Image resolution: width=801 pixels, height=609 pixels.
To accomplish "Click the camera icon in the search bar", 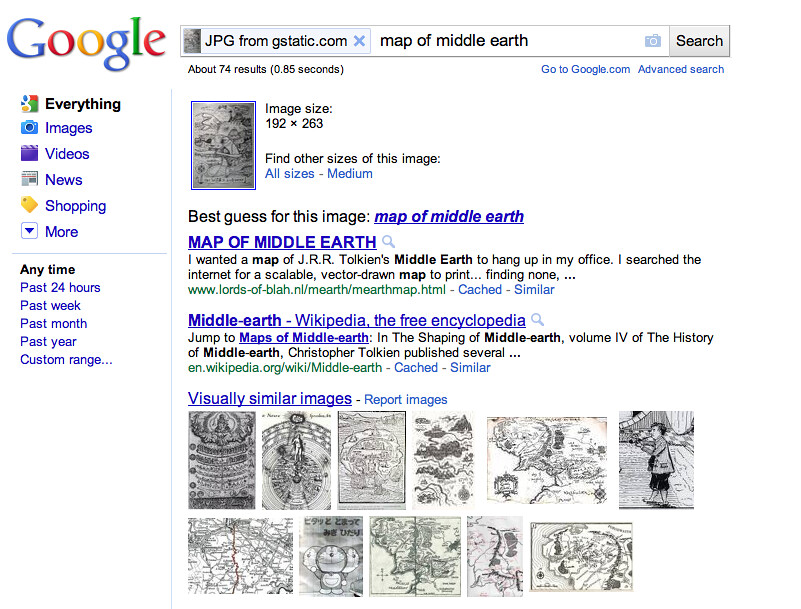I will click(653, 40).
